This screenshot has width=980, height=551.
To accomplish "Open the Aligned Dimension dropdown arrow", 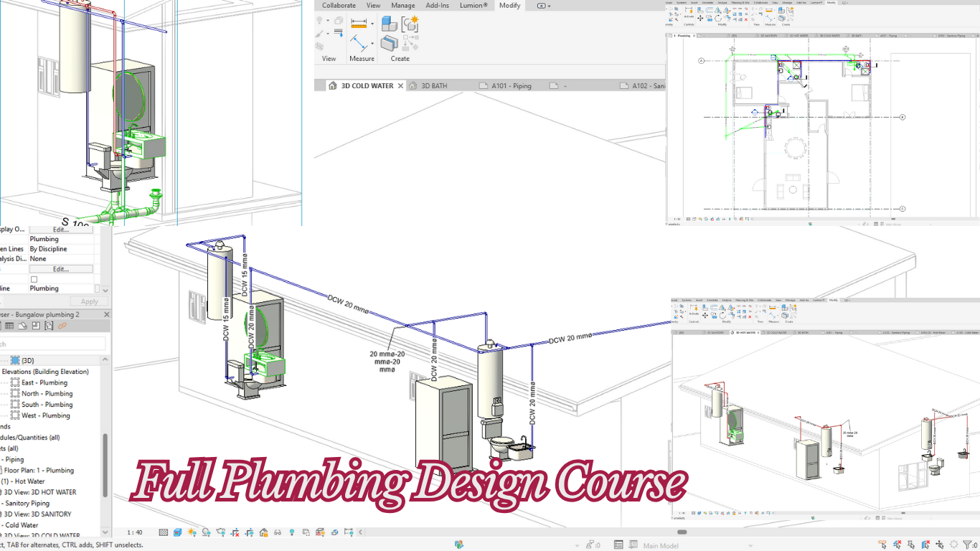I will pyautogui.click(x=372, y=24).
